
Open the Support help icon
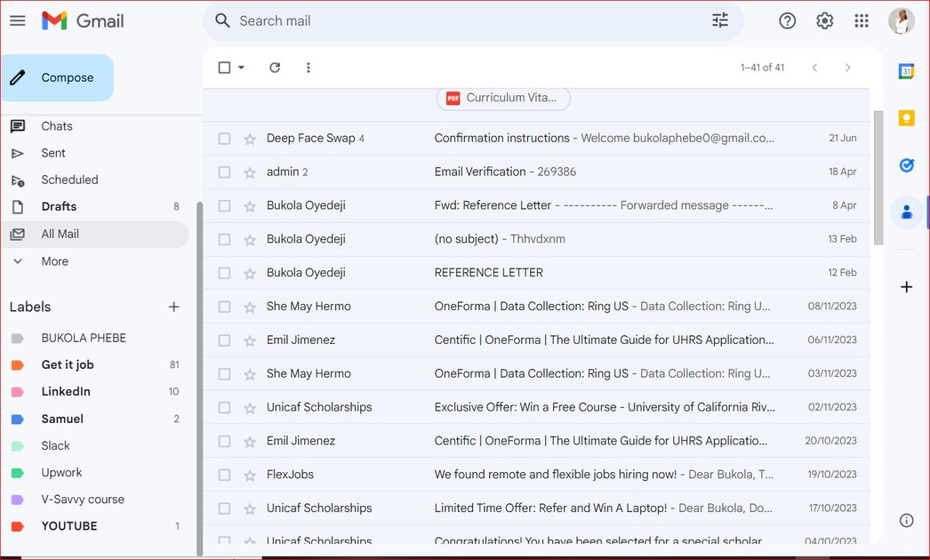787,20
